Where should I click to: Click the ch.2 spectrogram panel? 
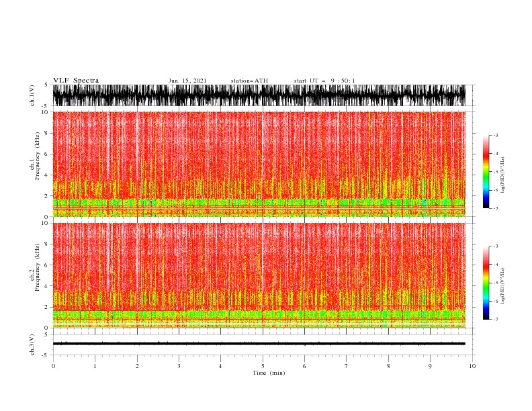[259, 275]
